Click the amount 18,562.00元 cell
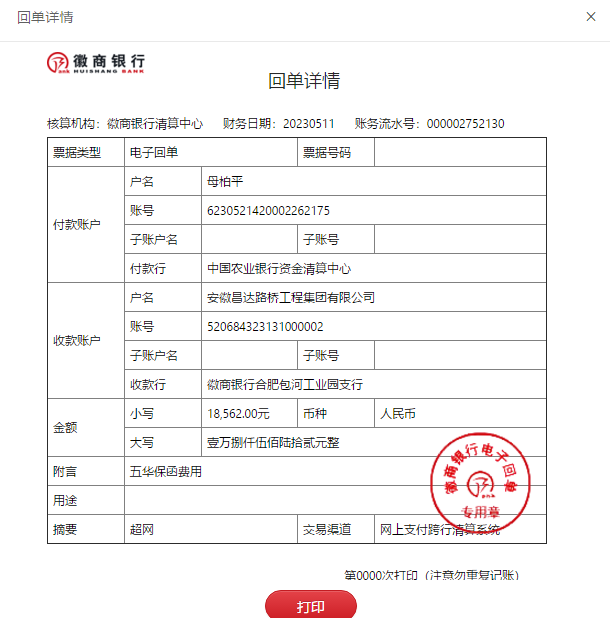 pos(238,413)
